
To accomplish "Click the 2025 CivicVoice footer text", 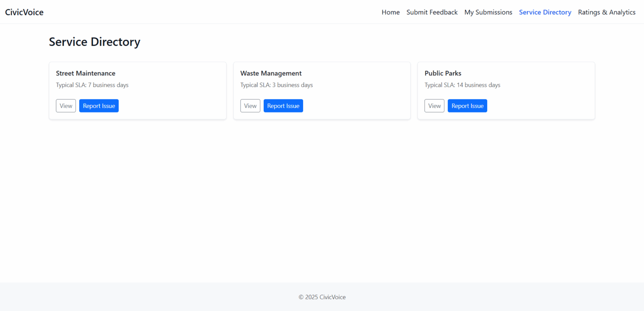I will pyautogui.click(x=322, y=297).
